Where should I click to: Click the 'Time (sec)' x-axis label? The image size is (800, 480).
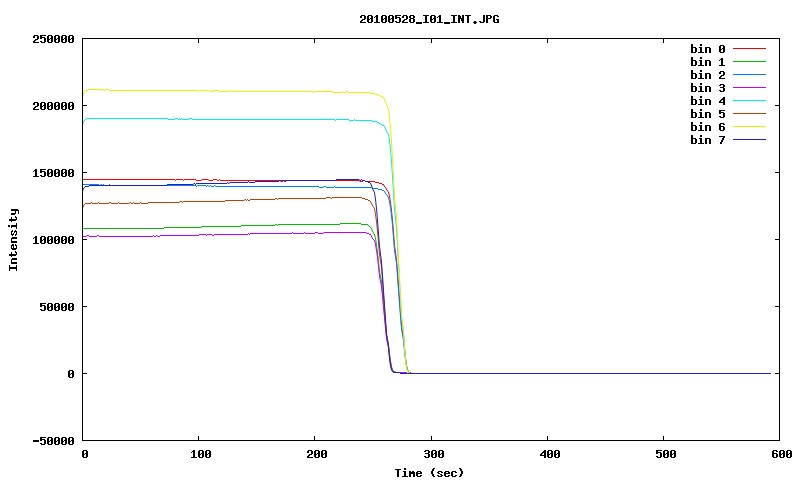[x=429, y=473]
